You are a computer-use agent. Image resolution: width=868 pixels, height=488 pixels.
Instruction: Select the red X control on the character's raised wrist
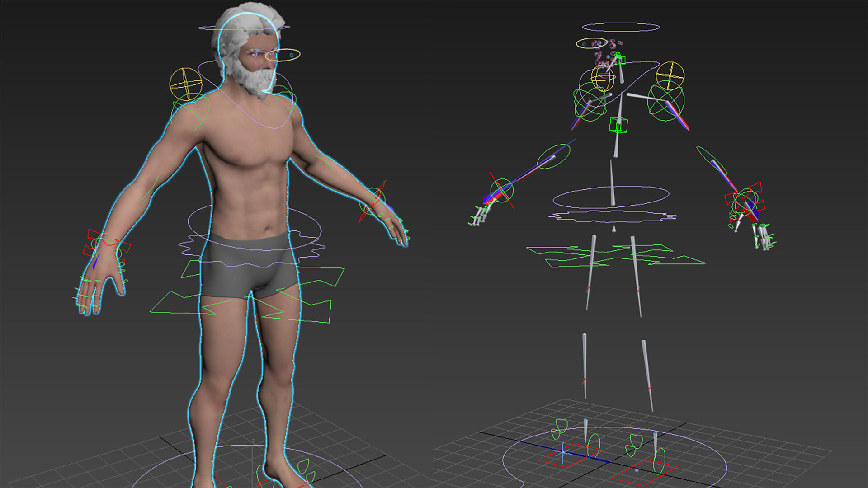coord(372,202)
